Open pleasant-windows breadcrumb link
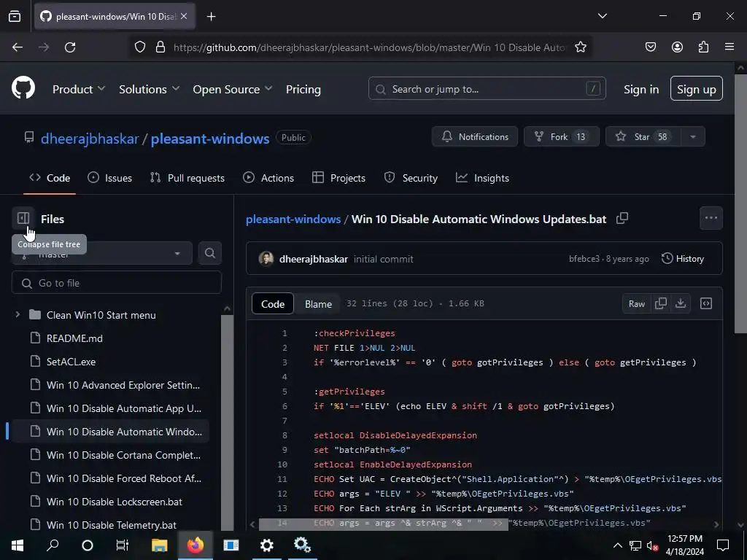This screenshot has width=747, height=560. 293,219
